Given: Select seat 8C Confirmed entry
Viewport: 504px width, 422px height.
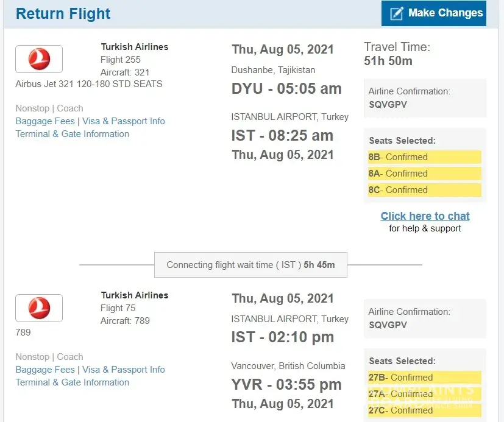Looking at the screenshot, I should click(x=424, y=190).
